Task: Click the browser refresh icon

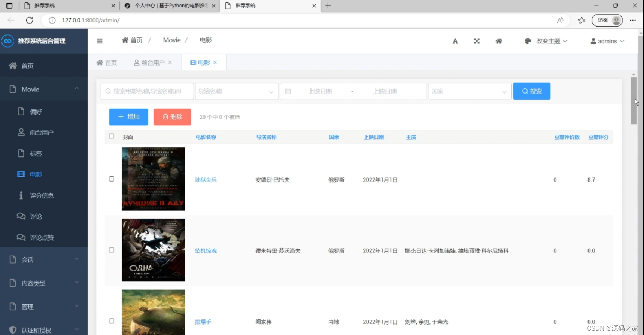Action: [x=30, y=20]
